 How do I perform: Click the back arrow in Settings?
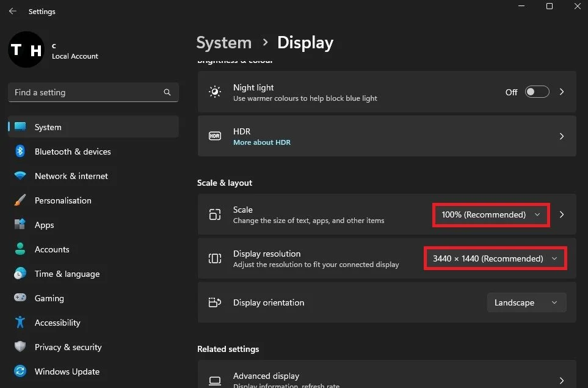tap(12, 11)
